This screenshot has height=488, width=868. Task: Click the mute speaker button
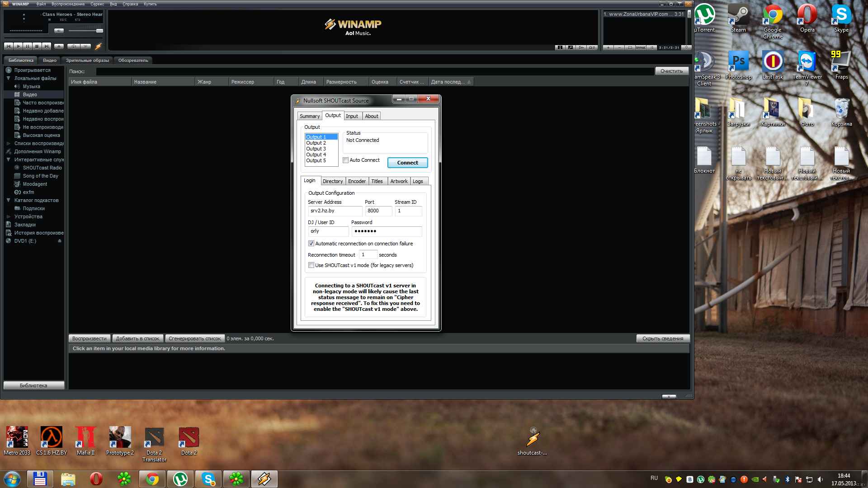pos(59,31)
